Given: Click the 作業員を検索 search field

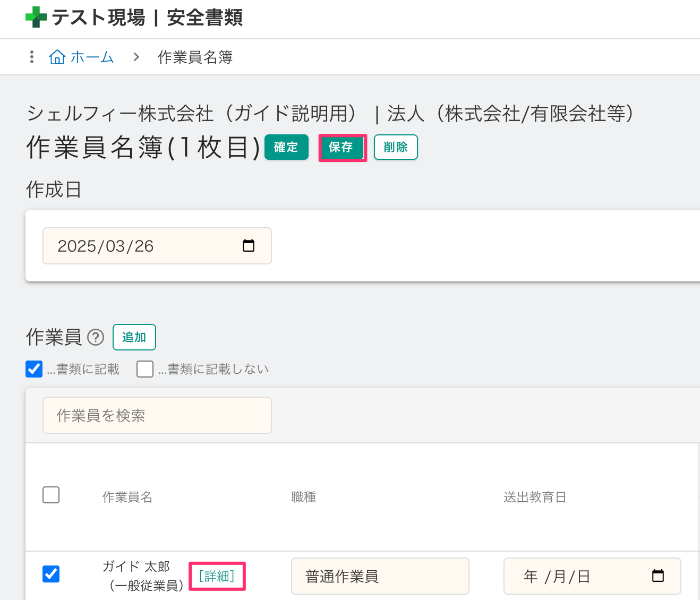Looking at the screenshot, I should [157, 415].
